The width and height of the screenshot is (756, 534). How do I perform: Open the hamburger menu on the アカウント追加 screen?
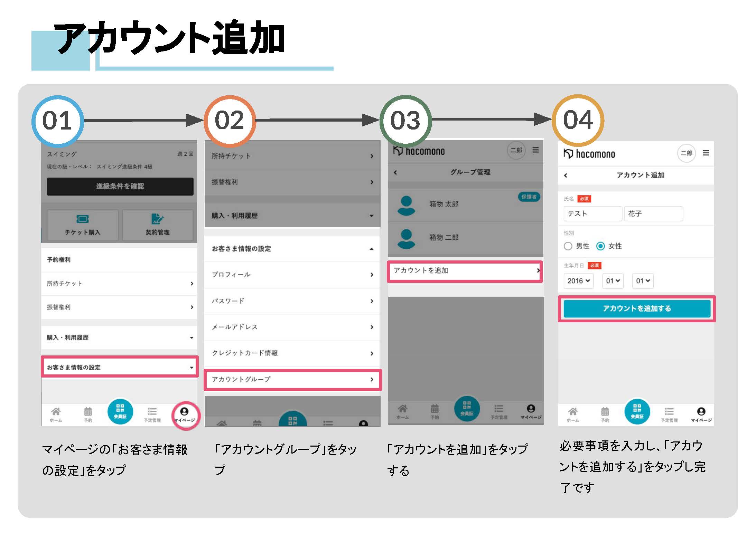coord(707,153)
